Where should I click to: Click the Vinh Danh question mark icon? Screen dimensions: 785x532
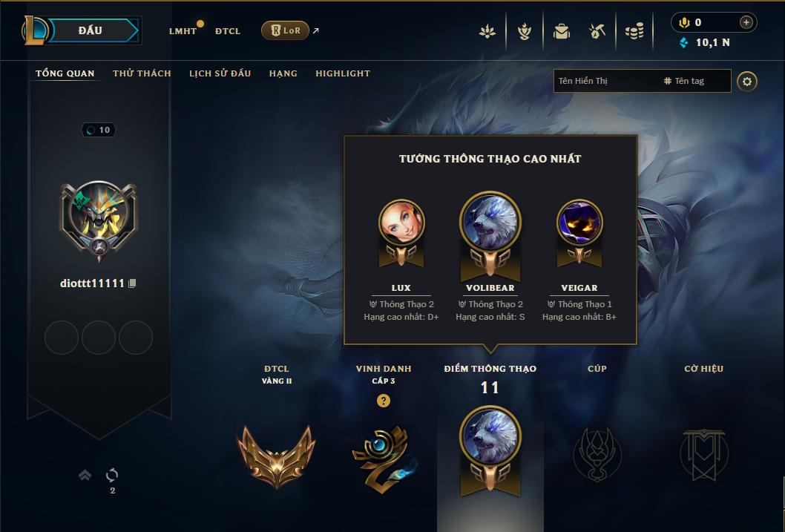(384, 401)
